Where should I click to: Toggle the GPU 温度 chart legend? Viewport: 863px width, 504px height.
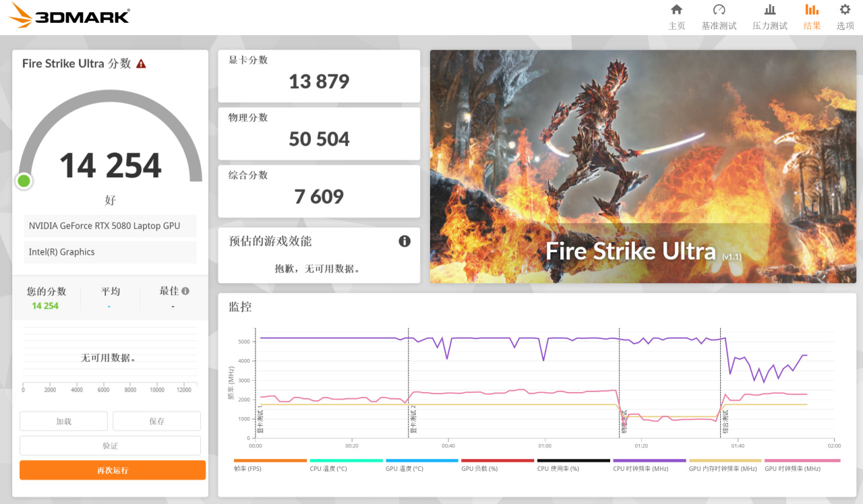(405, 468)
